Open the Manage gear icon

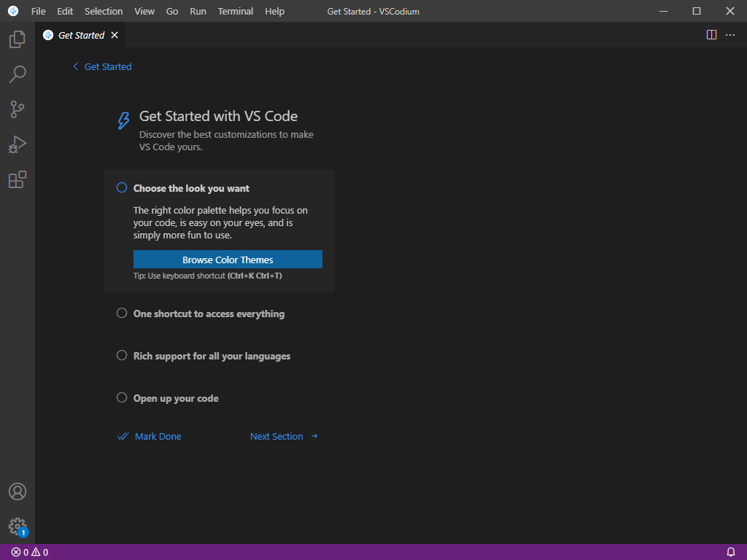[18, 526]
